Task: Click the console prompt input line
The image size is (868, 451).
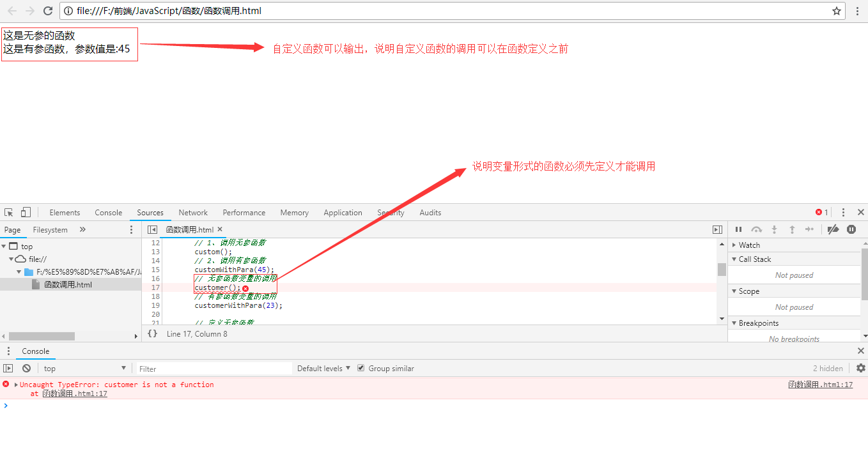Action: pyautogui.click(x=434, y=405)
